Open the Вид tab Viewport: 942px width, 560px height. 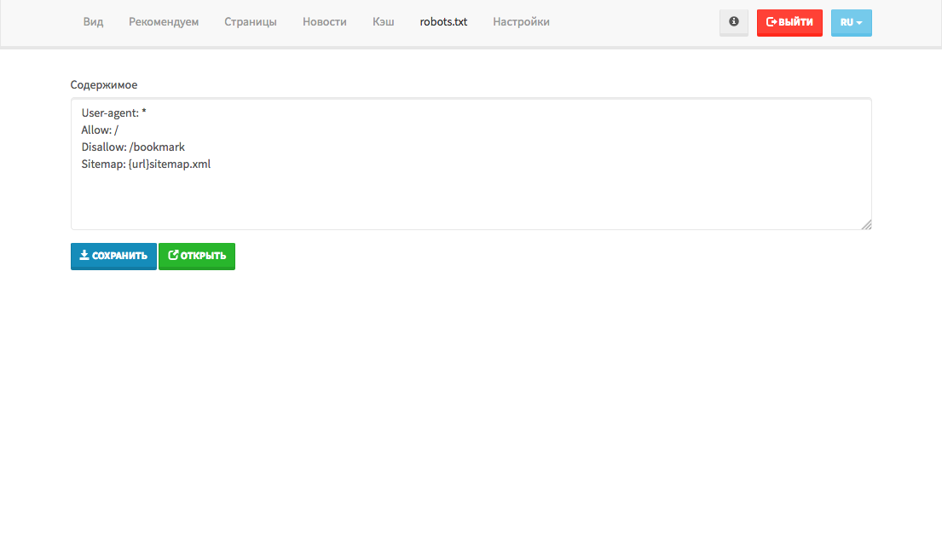click(x=94, y=22)
